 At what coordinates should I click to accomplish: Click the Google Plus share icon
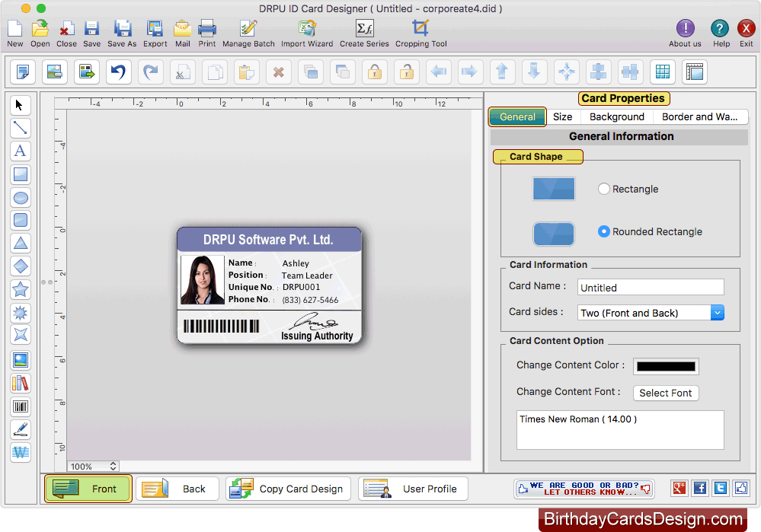click(x=679, y=489)
